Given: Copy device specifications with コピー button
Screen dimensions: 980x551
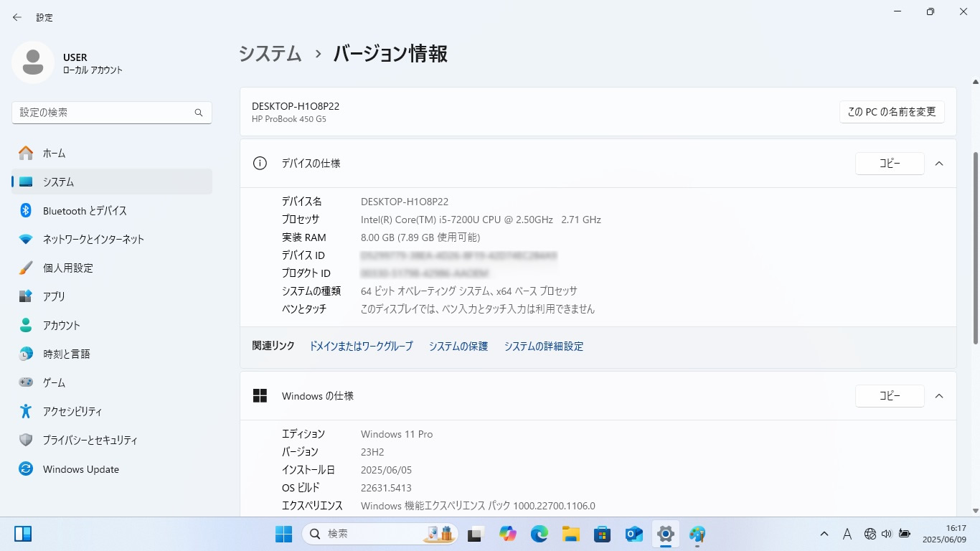Looking at the screenshot, I should coord(890,164).
